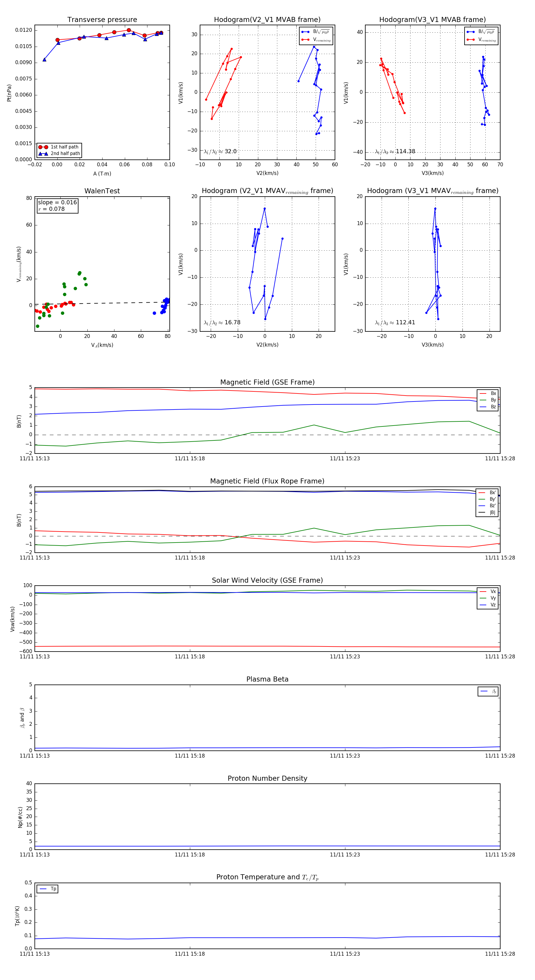Click '11/11 15:13' tick under the solar wind velocity plot
The height and width of the screenshot is (980, 535).
[x=35, y=656]
